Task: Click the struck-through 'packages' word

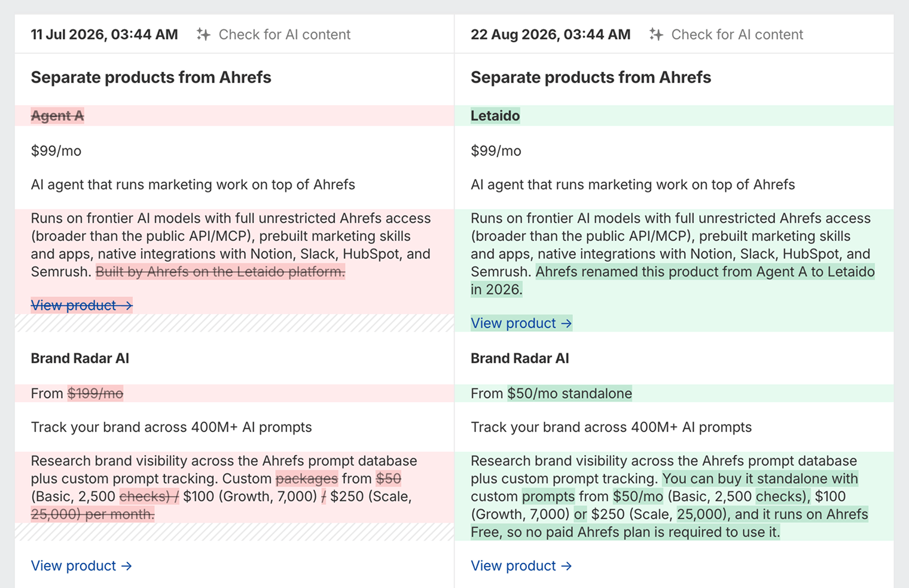Action: click(x=307, y=479)
